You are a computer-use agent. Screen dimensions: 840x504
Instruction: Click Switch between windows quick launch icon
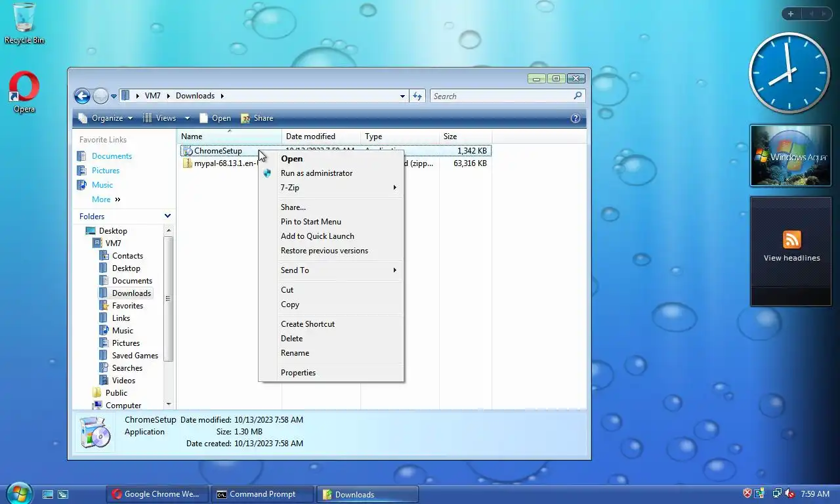63,494
